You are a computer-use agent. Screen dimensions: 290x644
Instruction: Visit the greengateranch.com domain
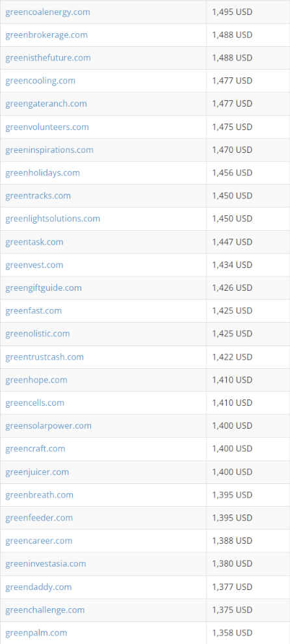coord(46,104)
